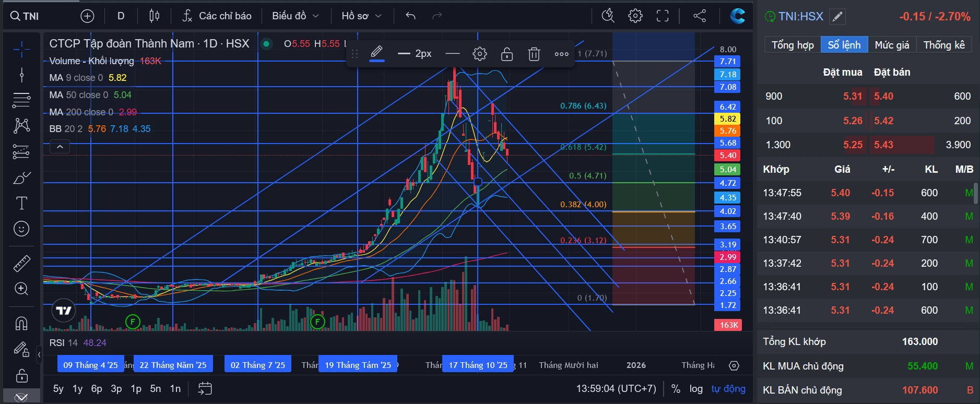Open more options on drawing toolbar

[561, 54]
